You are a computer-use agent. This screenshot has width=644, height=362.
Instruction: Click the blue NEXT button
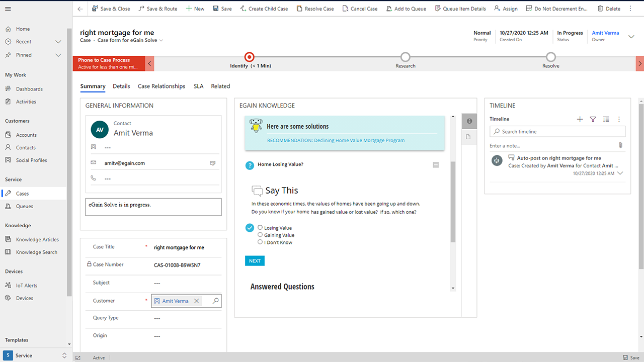click(x=255, y=261)
